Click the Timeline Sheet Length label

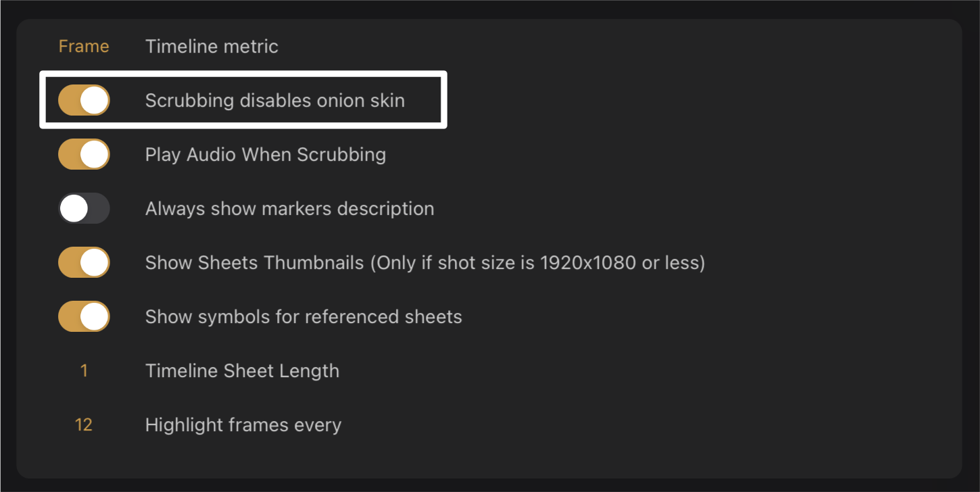pyautogui.click(x=242, y=370)
